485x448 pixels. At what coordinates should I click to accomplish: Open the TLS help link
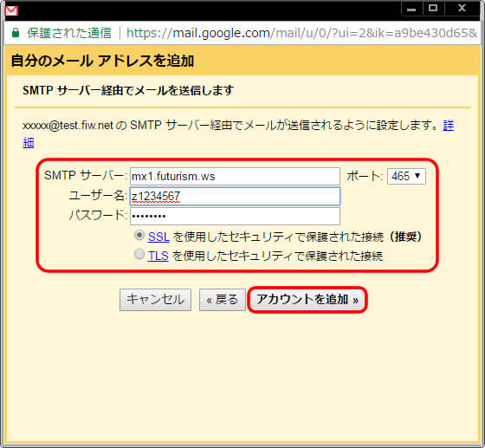[158, 256]
